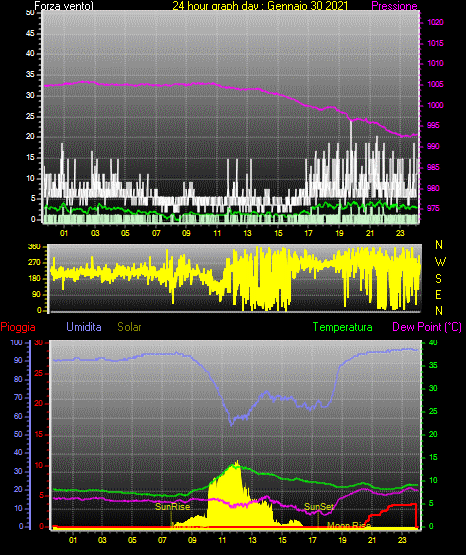Click the Pressione legend label

click(394, 6)
